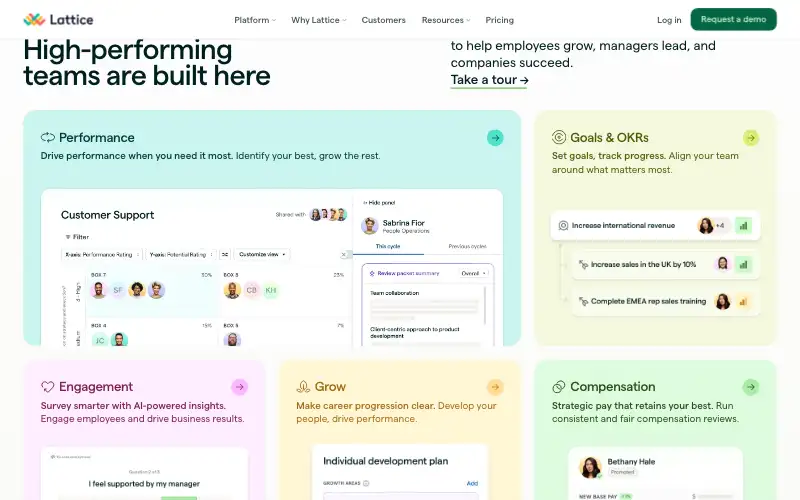Click the Filter button in Customer Support

[x=77, y=237]
